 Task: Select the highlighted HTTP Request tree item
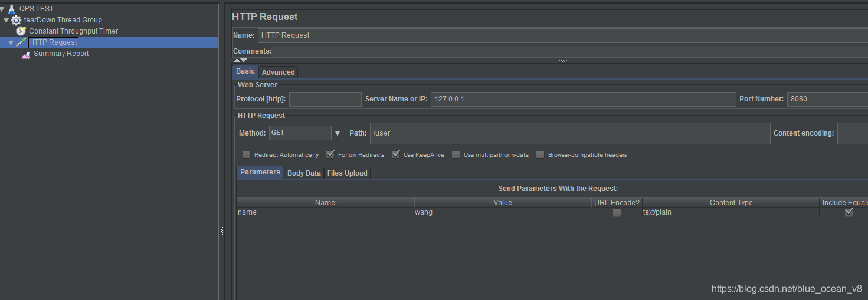point(53,42)
